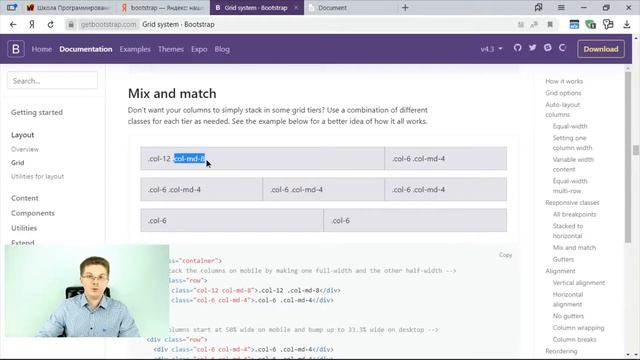Focus the docs Search field
The image size is (640, 360).
point(52,81)
